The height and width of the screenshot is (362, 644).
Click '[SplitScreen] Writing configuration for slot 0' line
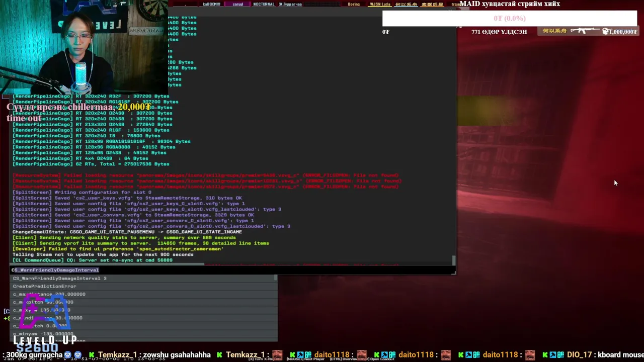point(82,192)
